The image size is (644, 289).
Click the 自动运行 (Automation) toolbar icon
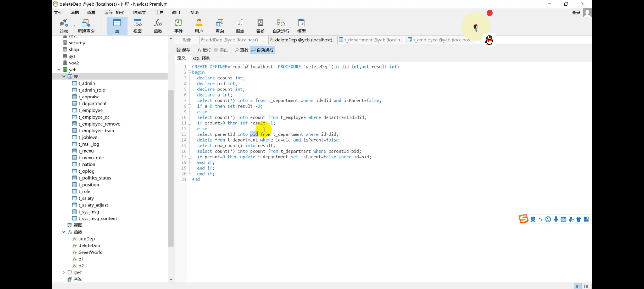(281, 26)
